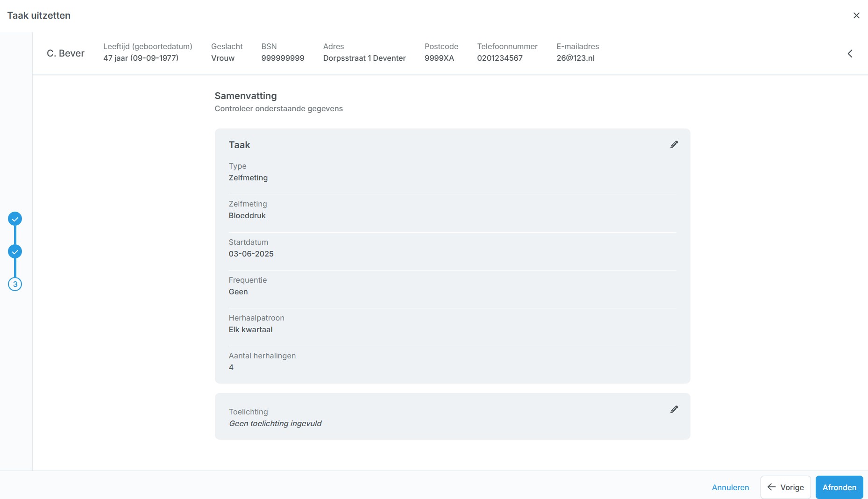The width and height of the screenshot is (868, 499).
Task: Click the Zelfmeting value Bloeddruk
Action: click(x=247, y=215)
